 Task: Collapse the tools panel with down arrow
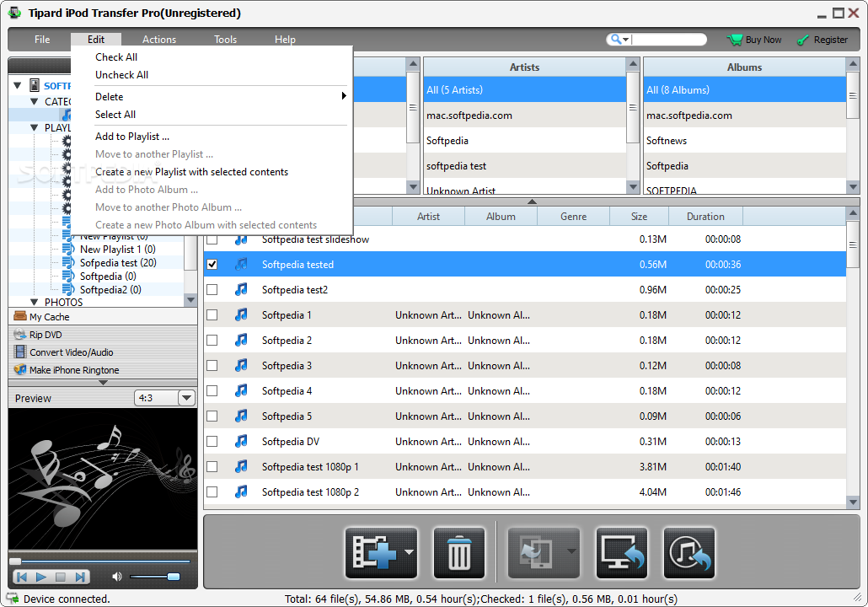click(x=103, y=383)
